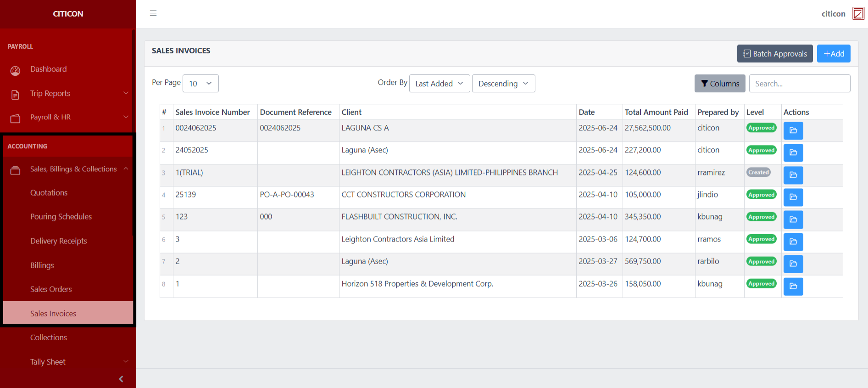This screenshot has height=388, width=868.
Task: Open Collections menu item
Action: (x=49, y=337)
